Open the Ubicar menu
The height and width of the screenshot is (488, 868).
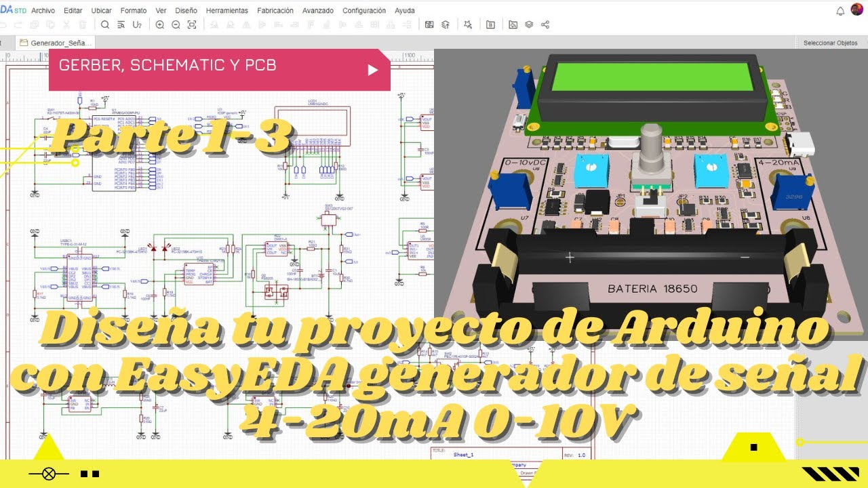(102, 11)
